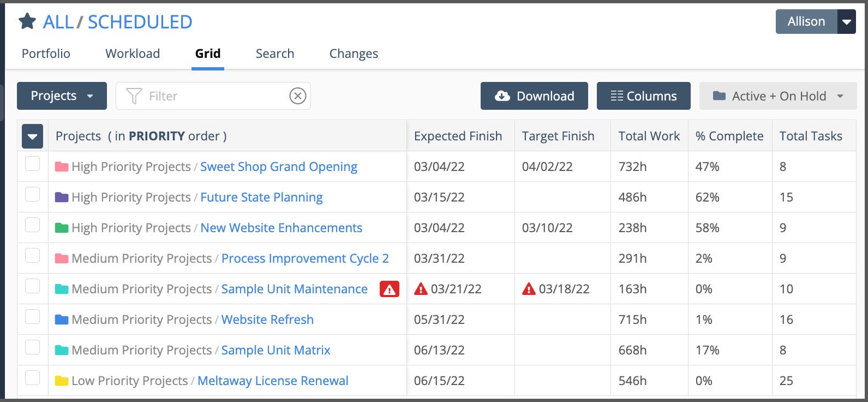
Task: Open the Sample Unit Matrix project link
Action: point(276,350)
